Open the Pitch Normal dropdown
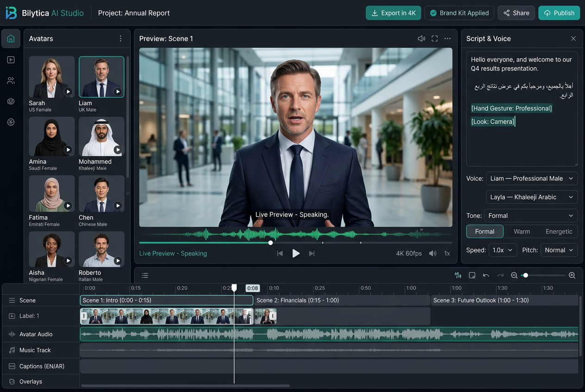The width and height of the screenshot is (585, 392). [x=559, y=250]
